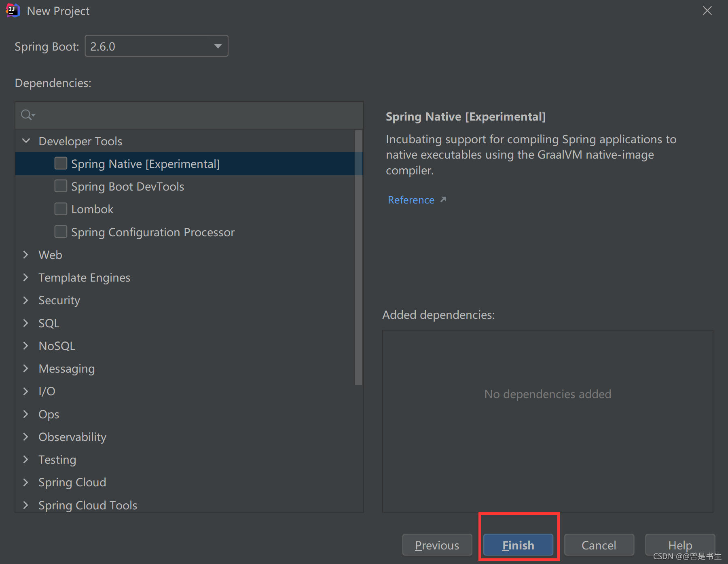Click the Spring Cloud category label
The height and width of the screenshot is (564, 728).
[x=72, y=482]
